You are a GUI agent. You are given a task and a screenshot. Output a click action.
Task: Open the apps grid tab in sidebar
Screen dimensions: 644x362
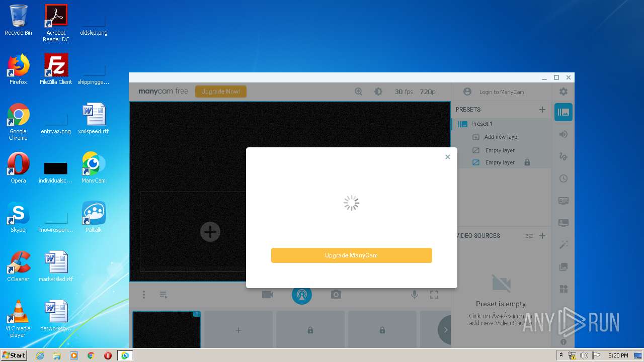pos(563,289)
